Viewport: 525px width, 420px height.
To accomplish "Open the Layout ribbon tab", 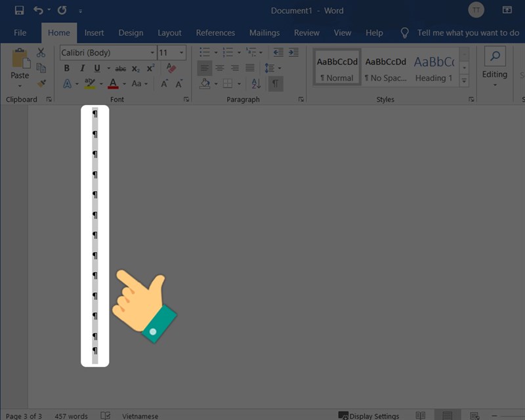I will point(169,33).
